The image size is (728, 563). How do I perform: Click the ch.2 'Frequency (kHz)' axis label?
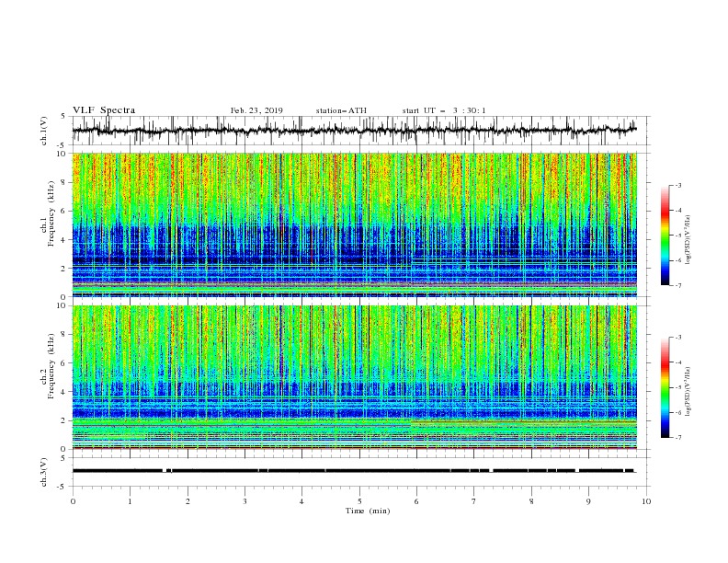50,365
